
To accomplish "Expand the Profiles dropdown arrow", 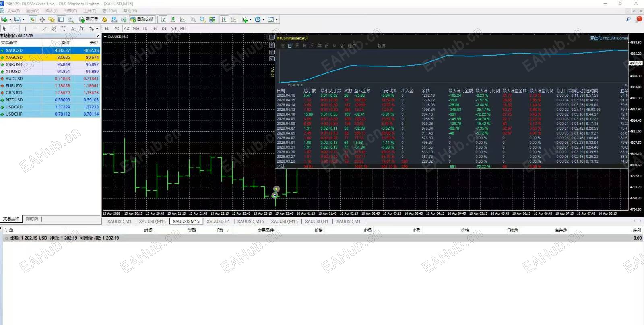I will click(23, 19).
